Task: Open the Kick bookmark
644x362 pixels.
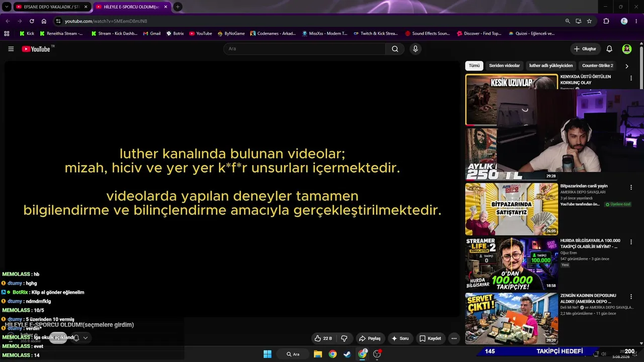Action: click(27, 34)
